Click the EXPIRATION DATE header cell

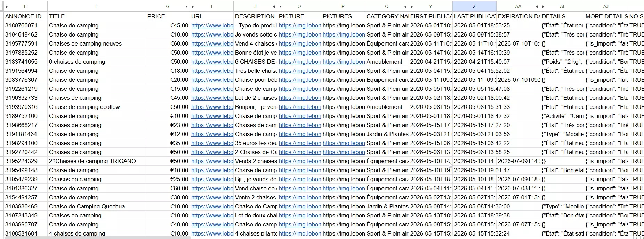point(518,16)
